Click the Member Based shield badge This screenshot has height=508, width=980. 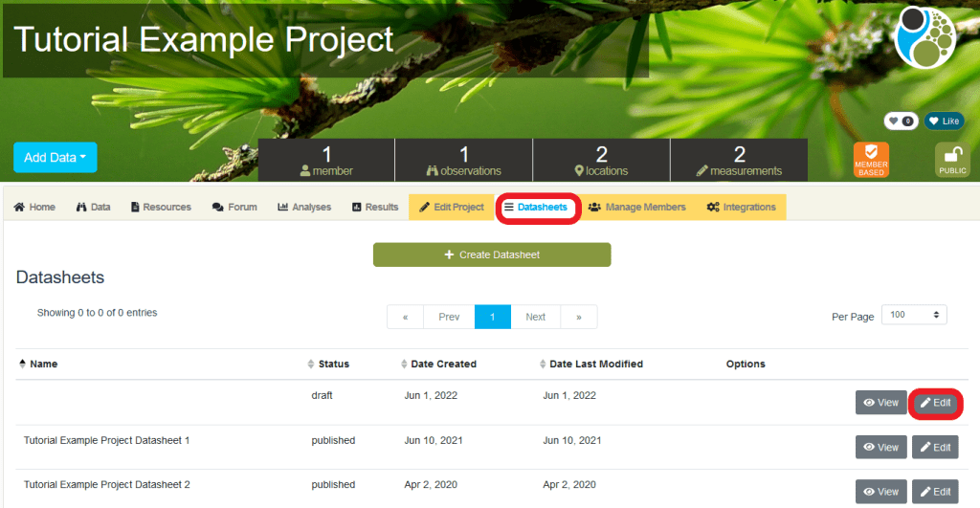pyautogui.click(x=871, y=160)
